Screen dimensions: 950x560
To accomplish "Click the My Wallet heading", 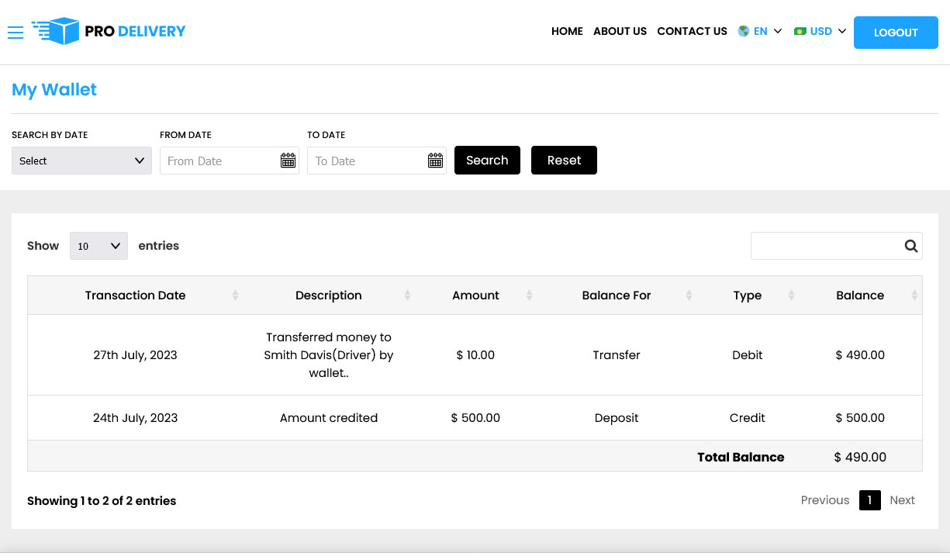I will pos(54,90).
